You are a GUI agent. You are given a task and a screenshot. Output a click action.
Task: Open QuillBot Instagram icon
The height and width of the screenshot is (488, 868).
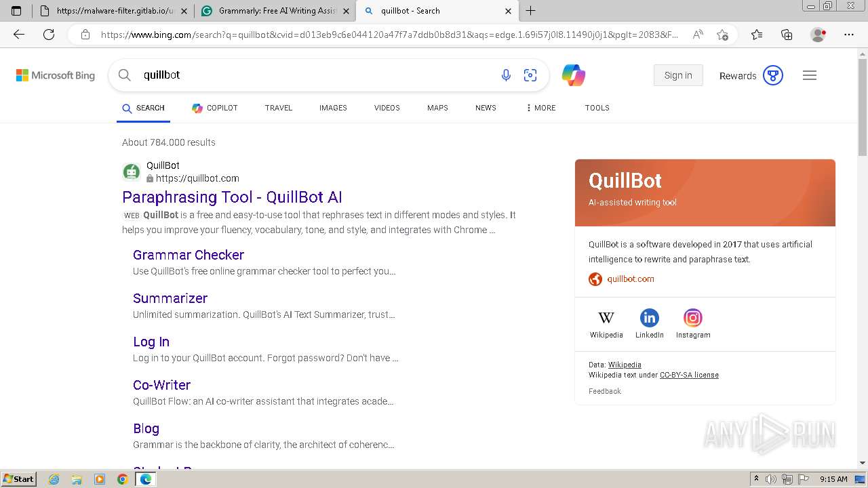(x=692, y=318)
